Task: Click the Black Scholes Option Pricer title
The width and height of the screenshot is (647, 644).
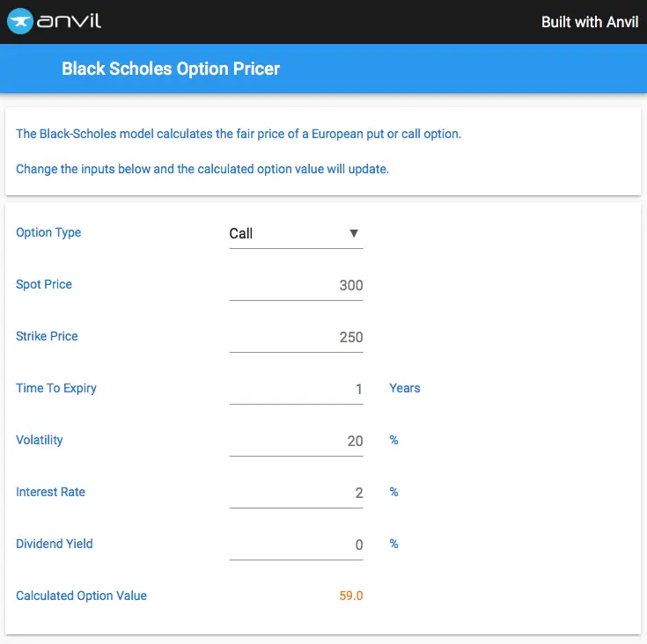Action: click(171, 69)
